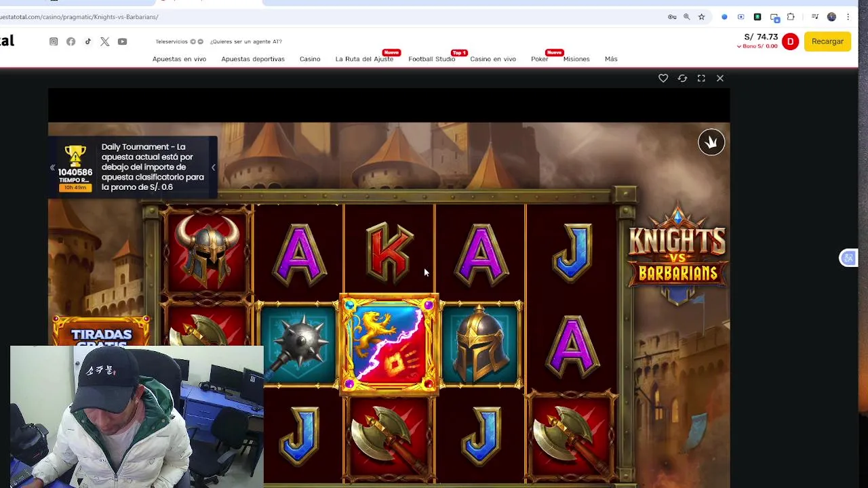Click the Teleservicios link

coord(172,41)
